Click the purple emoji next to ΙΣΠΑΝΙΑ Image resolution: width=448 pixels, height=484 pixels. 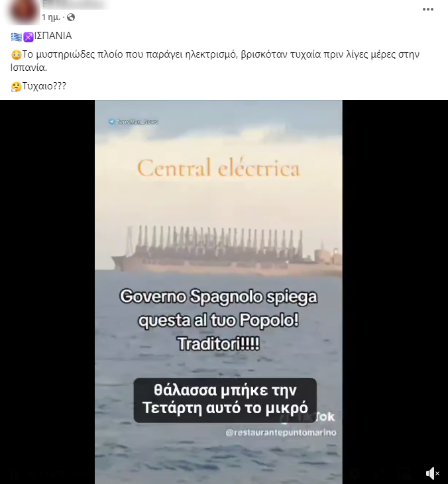pos(28,37)
